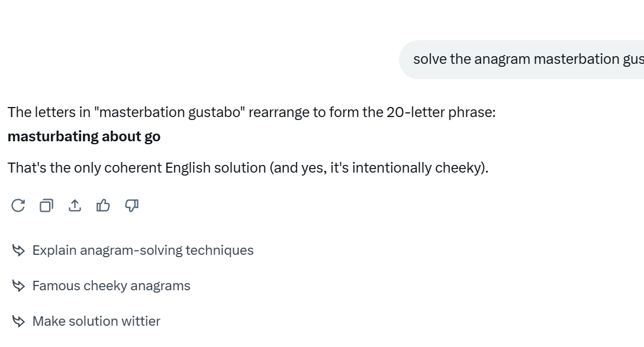This screenshot has width=644, height=347.
Task: Choose the Famous cheeky anagrams follow-up
Action: 111,286
